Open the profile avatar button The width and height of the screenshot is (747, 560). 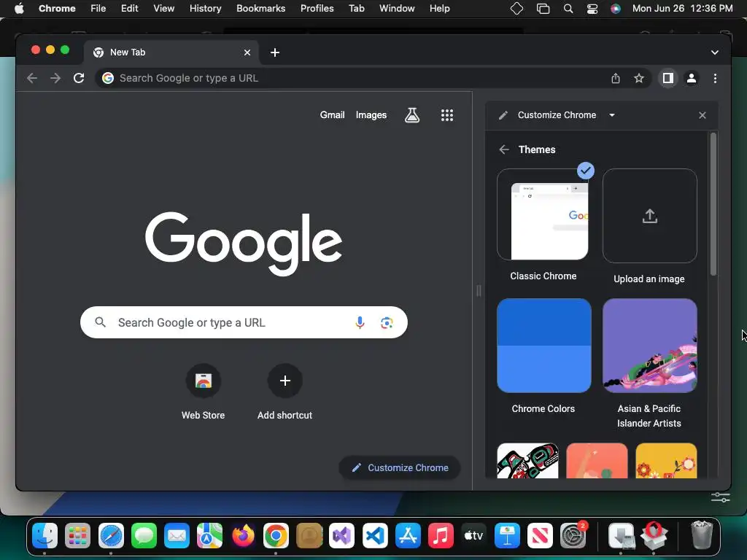[692, 78]
